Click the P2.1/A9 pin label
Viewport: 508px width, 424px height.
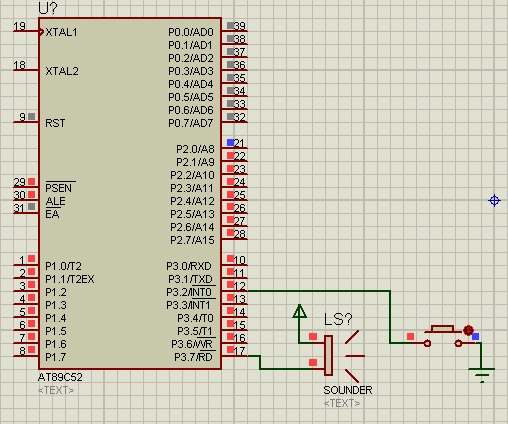(x=195, y=162)
